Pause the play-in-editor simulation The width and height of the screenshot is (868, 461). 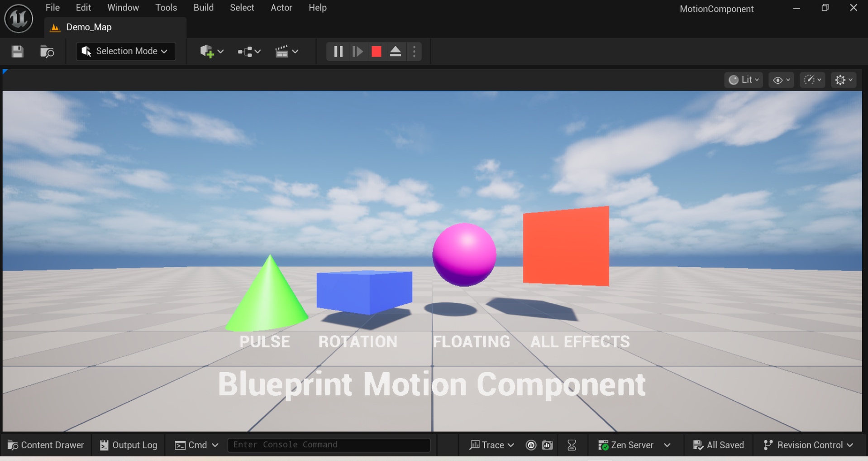[x=338, y=52]
